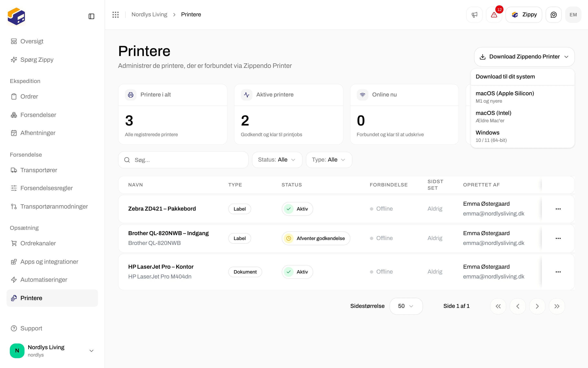Open Forsendelsesregler page
Image resolution: width=588 pixels, height=368 pixels.
(52, 188)
